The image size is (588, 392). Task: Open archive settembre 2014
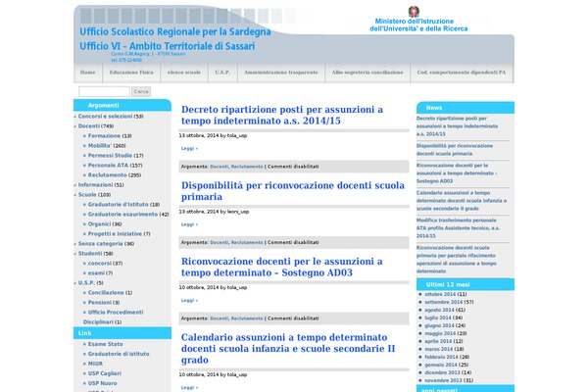(444, 302)
